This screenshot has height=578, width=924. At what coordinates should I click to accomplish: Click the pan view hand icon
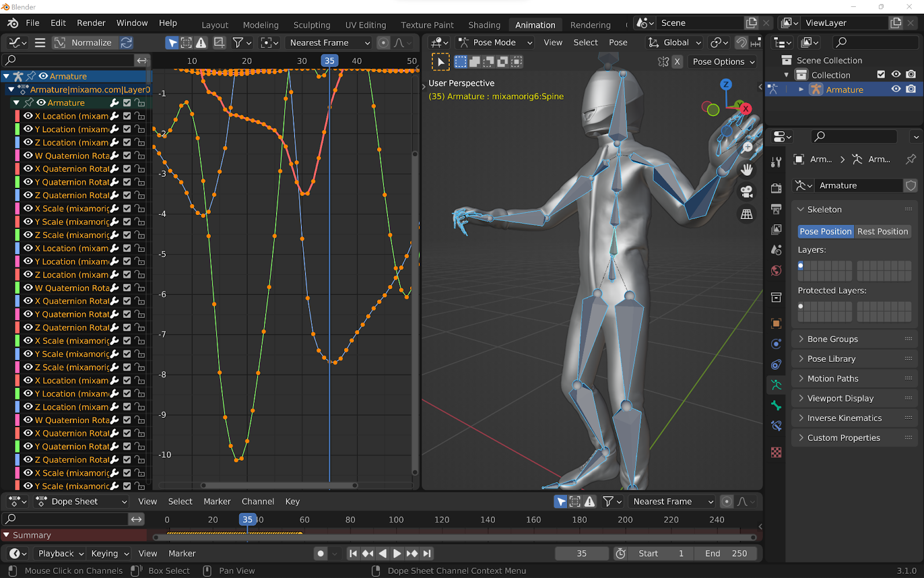pos(747,169)
